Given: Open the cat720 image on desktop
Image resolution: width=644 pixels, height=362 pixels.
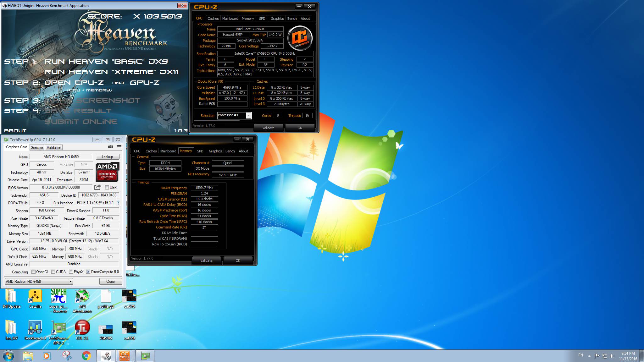Looking at the screenshot, I should (129, 330).
